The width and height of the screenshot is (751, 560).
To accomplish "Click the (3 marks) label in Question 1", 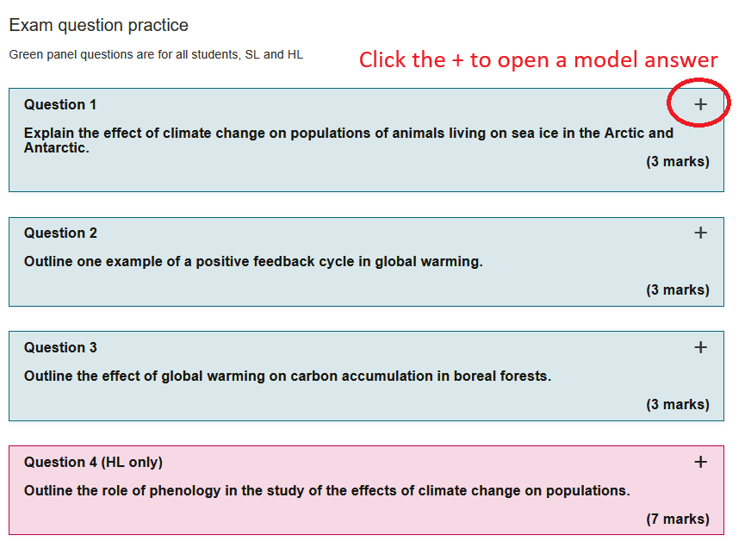I will coord(678,161).
